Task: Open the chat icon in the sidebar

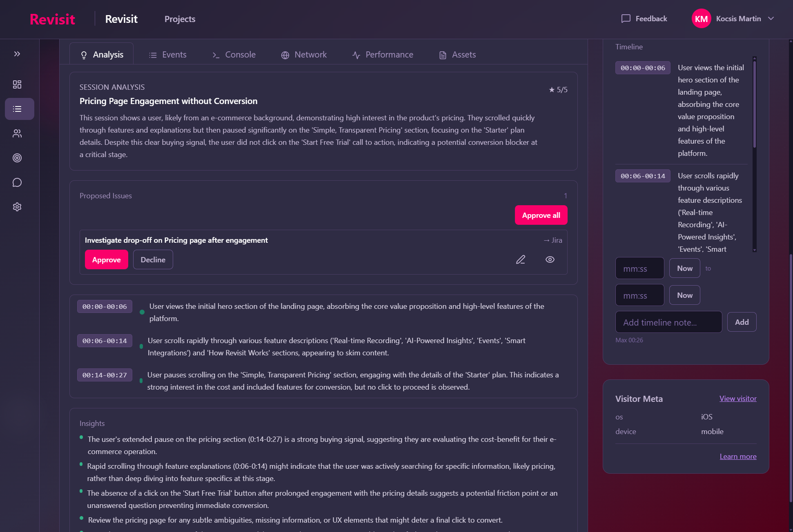Action: pyautogui.click(x=17, y=182)
